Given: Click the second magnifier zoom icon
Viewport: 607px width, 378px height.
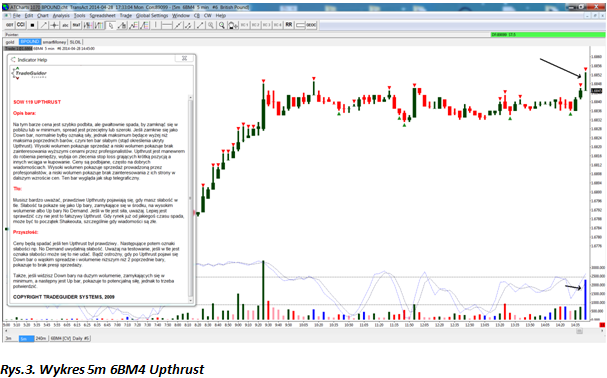Looking at the screenshot, I should coord(222,25).
